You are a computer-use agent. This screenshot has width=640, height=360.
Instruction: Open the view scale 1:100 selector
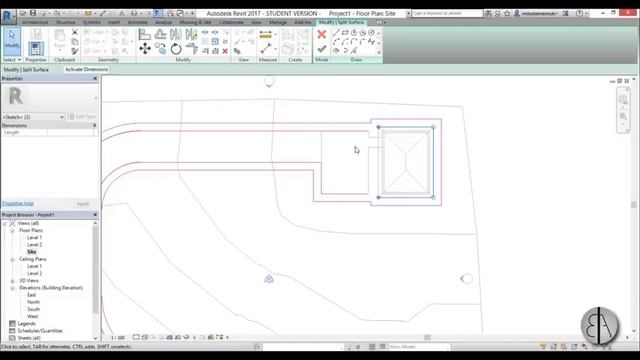click(118, 338)
